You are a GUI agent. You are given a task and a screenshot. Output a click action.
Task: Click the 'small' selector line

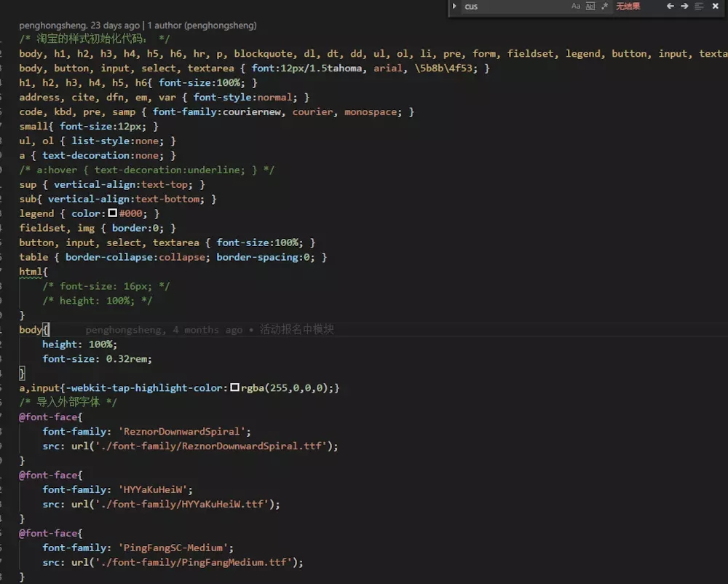[x=33, y=126]
